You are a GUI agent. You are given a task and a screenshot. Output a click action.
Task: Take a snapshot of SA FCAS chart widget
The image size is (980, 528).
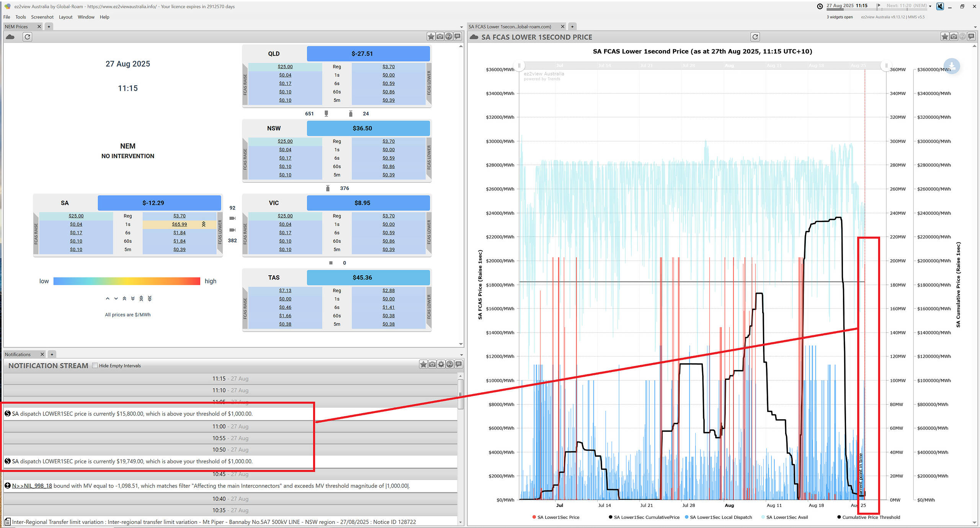click(x=954, y=36)
